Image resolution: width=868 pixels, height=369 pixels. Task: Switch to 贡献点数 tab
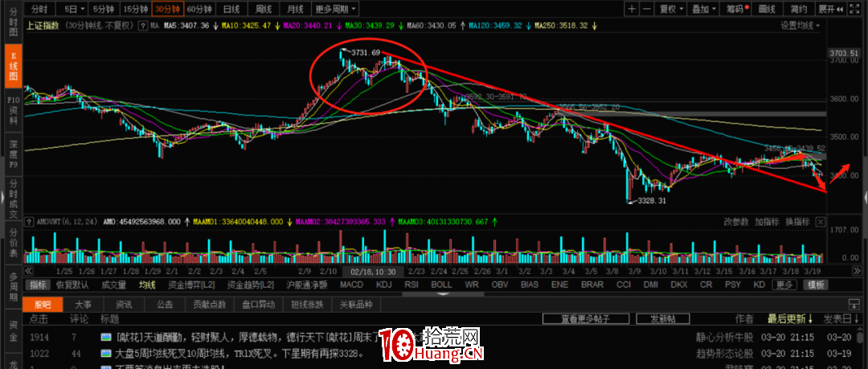point(209,304)
